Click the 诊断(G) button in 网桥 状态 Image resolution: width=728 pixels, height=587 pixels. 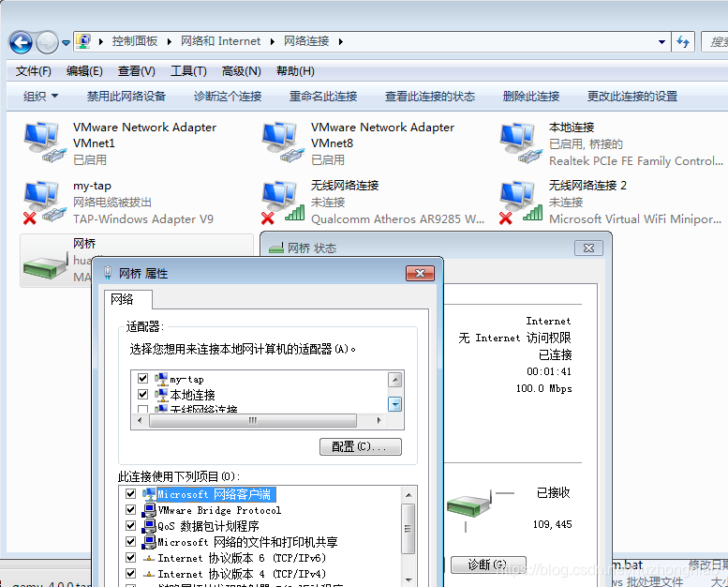pyautogui.click(x=488, y=564)
